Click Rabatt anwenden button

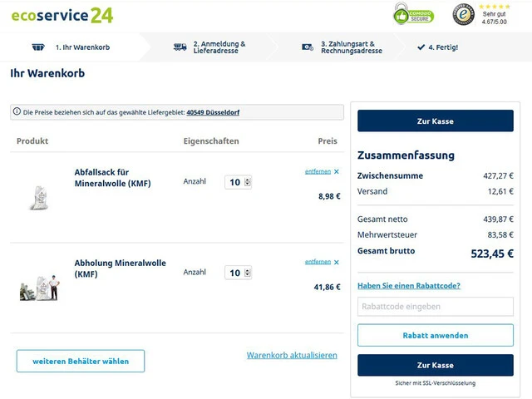[x=436, y=335]
